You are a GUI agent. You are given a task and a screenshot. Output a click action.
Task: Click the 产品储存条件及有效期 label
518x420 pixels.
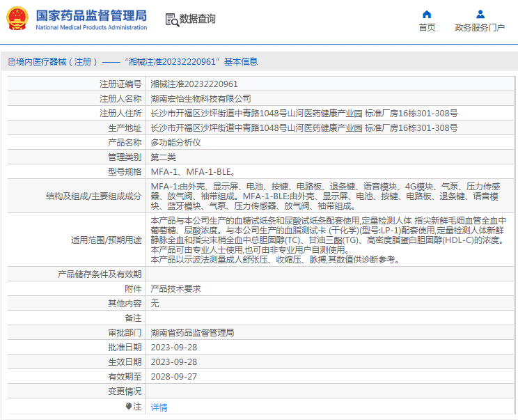coord(100,274)
